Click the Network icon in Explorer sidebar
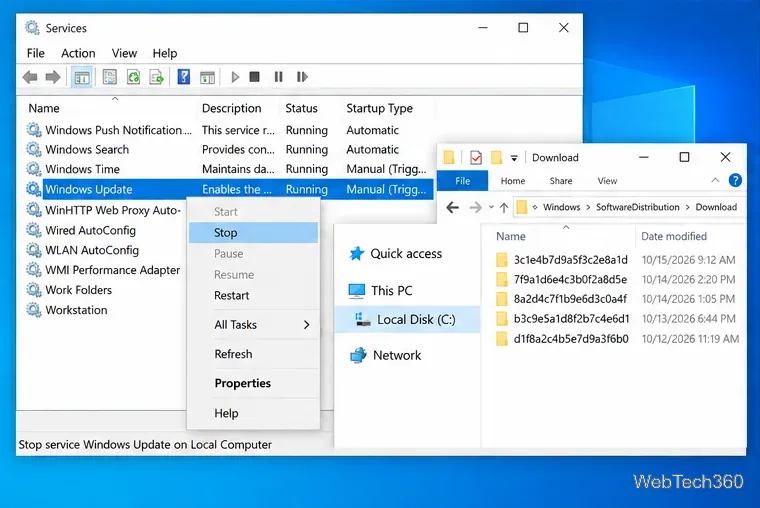 (358, 355)
